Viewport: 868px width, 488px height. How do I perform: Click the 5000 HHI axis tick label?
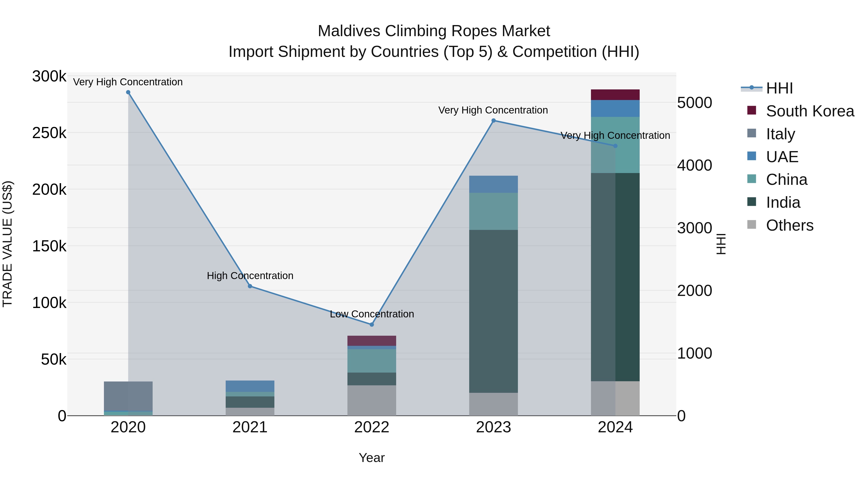point(695,103)
